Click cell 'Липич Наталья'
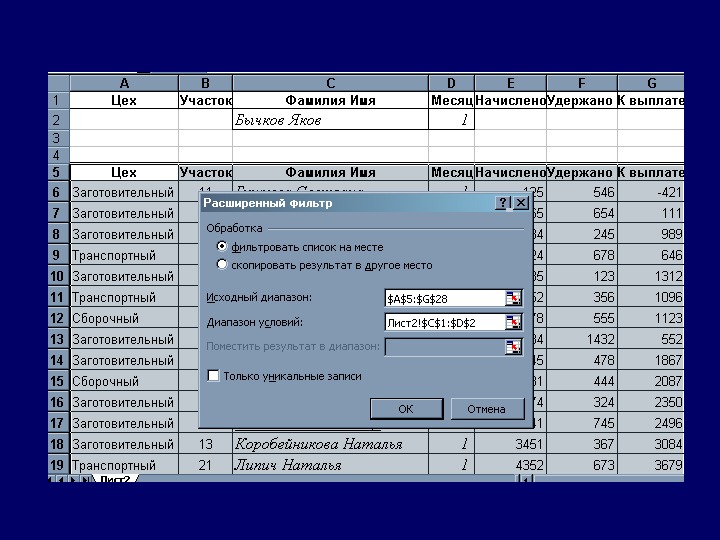 coord(331,465)
